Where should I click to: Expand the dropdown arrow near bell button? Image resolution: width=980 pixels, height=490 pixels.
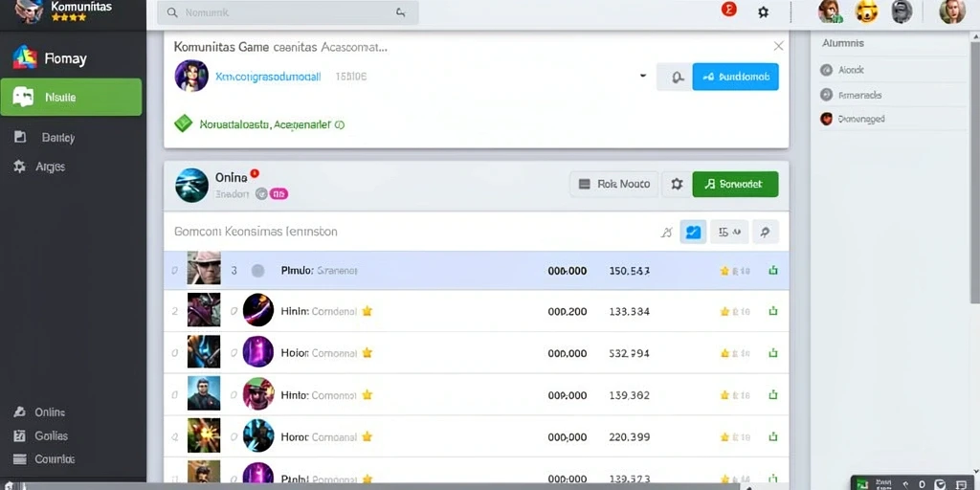point(642,76)
